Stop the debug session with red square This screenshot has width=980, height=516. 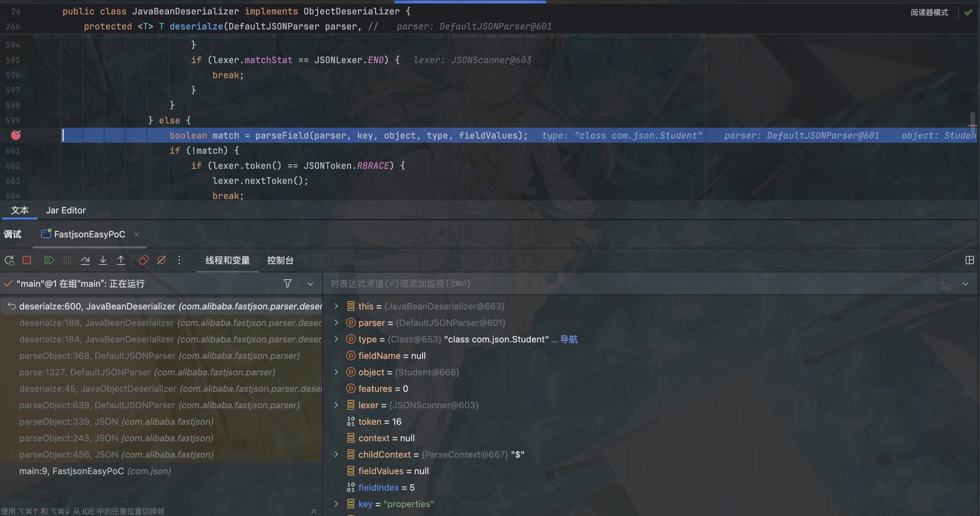coord(27,260)
